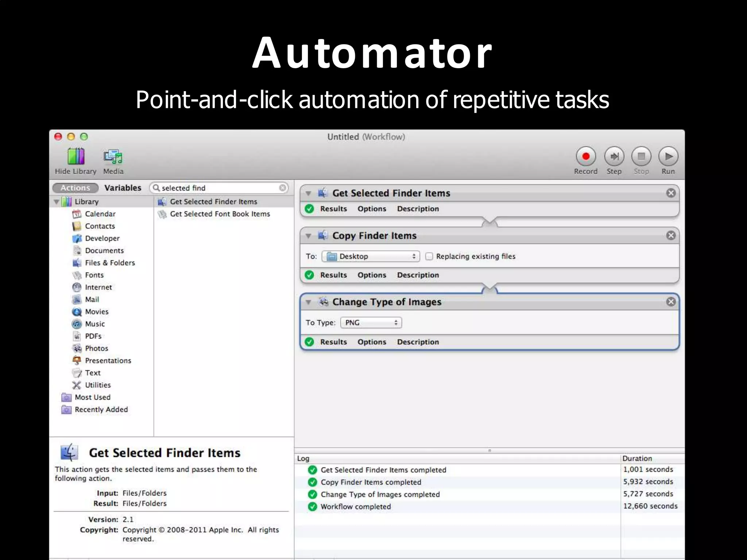
Task: Click the Step workflow button
Action: tap(614, 157)
